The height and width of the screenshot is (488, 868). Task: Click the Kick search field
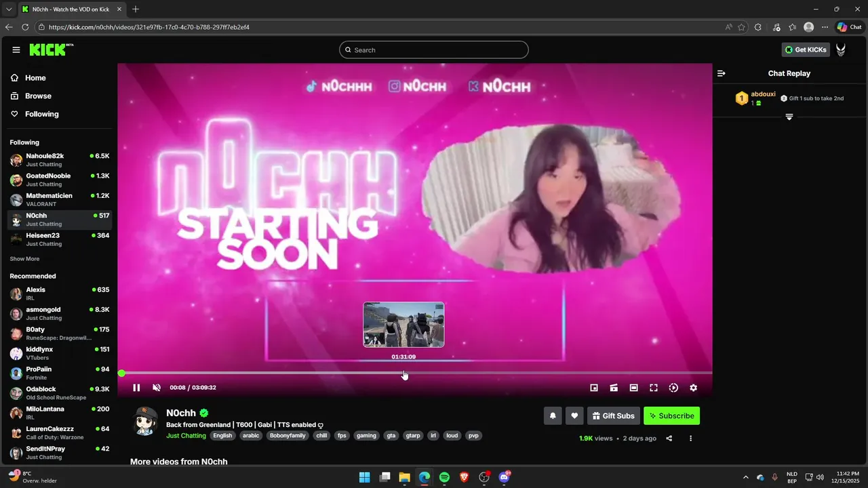pos(434,49)
